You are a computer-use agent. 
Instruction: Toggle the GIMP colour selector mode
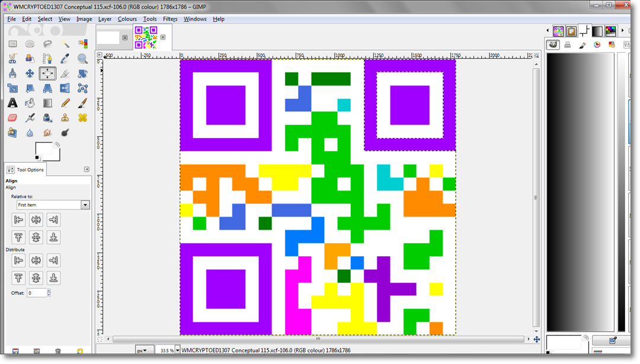click(x=553, y=45)
